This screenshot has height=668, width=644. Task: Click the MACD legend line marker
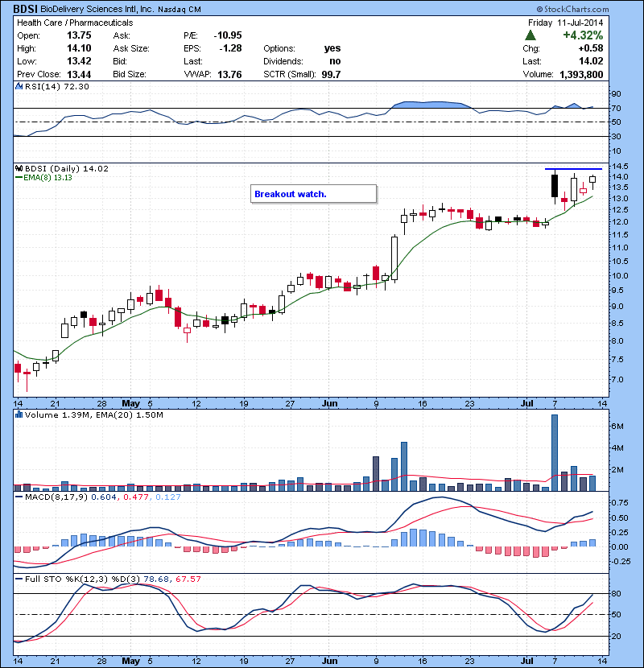click(19, 497)
